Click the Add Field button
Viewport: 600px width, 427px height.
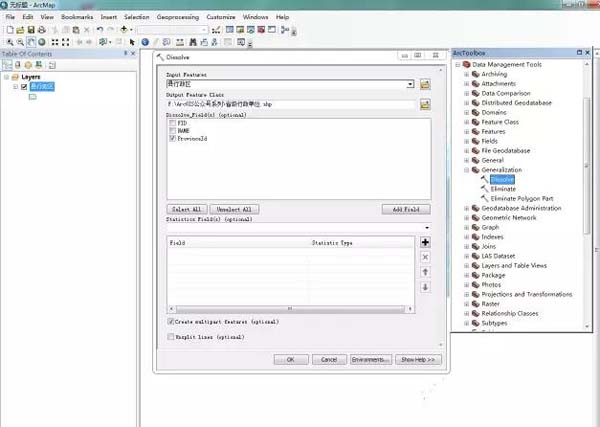[406, 209]
